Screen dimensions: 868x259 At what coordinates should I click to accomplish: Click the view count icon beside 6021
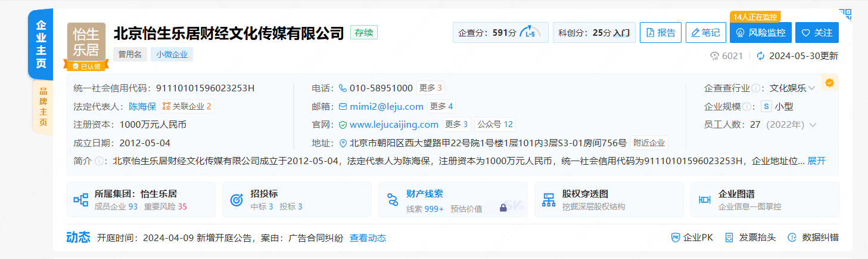(x=715, y=56)
